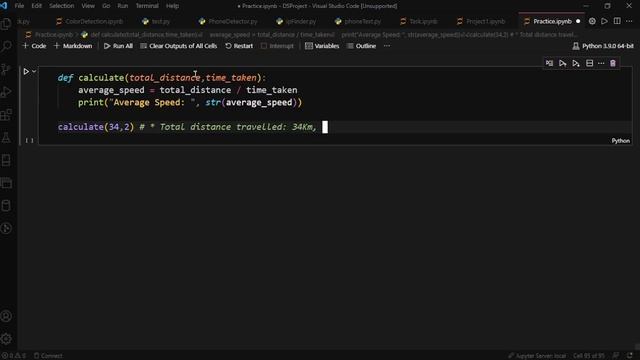This screenshot has width=640, height=360.
Task: Switch to Project1.ipynb tab
Action: click(x=481, y=21)
